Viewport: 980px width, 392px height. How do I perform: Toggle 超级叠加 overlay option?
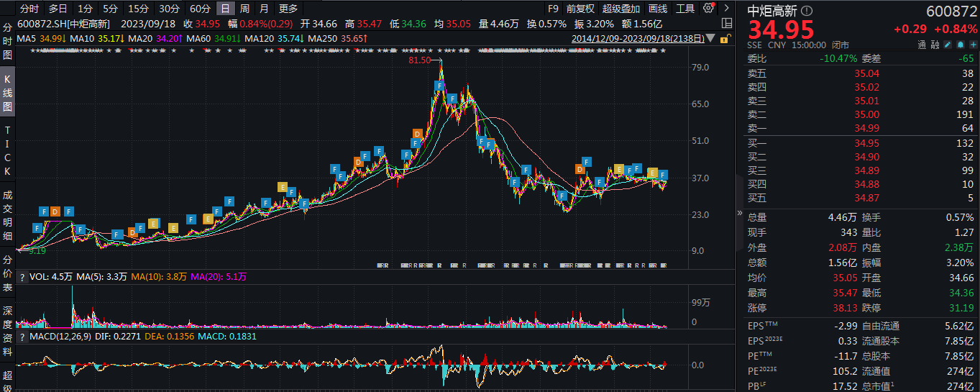(621, 9)
